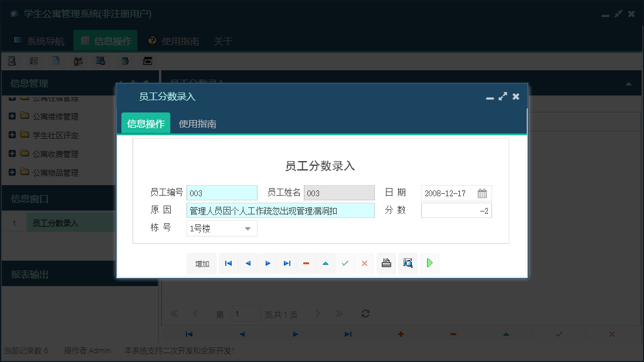Open the magnifier search icon on the top toolbar
This screenshot has height=362, width=644.
pyautogui.click(x=12, y=60)
